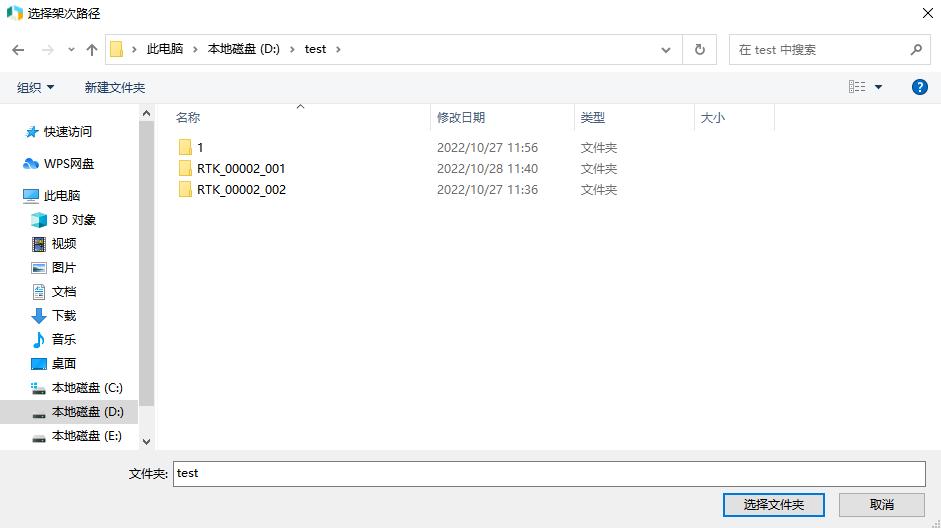Click date 2022/10/27 11:36

pyautogui.click(x=487, y=190)
